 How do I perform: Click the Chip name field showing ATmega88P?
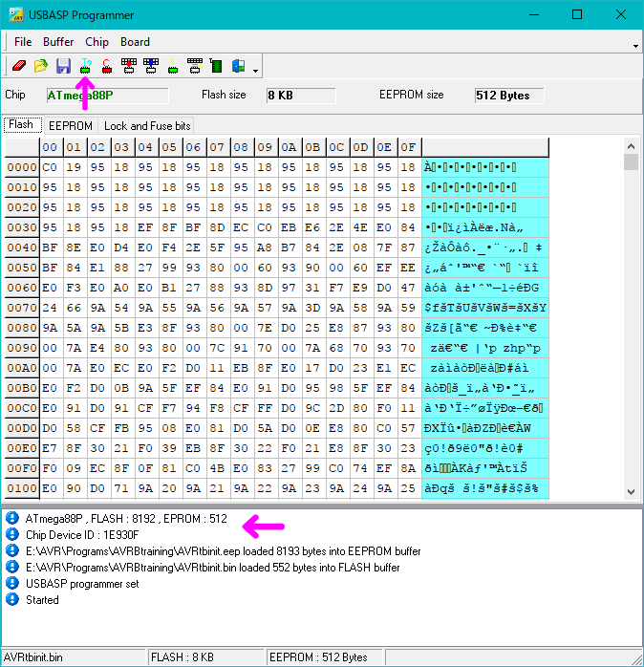pos(107,96)
